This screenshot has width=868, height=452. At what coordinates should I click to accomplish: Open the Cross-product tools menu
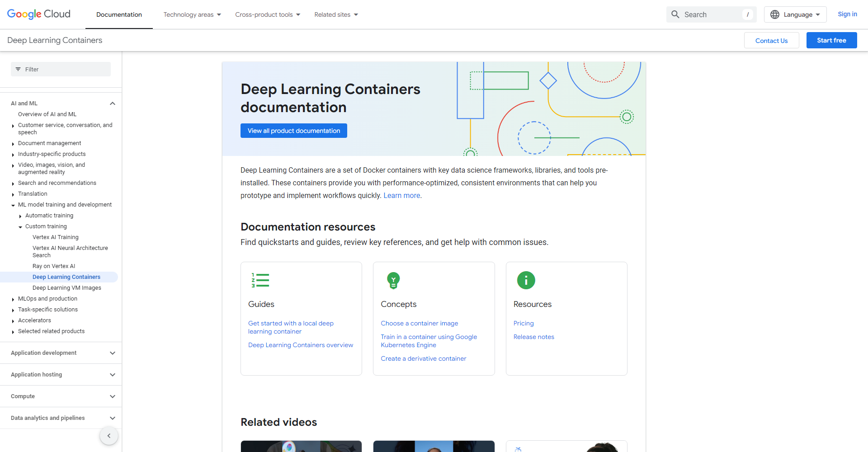tap(268, 14)
